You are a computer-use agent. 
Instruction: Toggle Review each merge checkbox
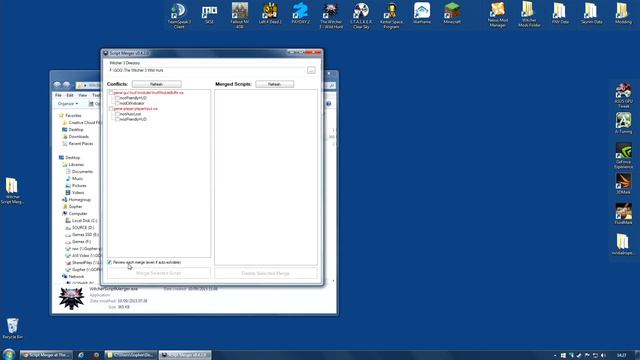pos(109,262)
